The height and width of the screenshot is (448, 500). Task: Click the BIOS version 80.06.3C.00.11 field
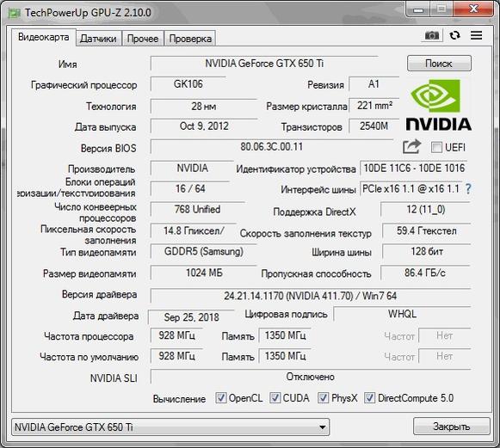272,147
